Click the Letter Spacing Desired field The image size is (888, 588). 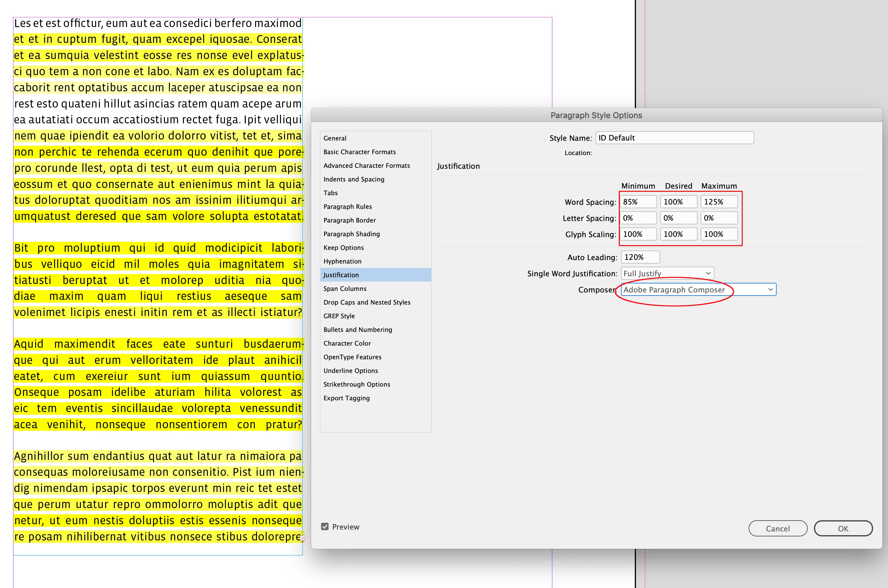click(x=678, y=218)
